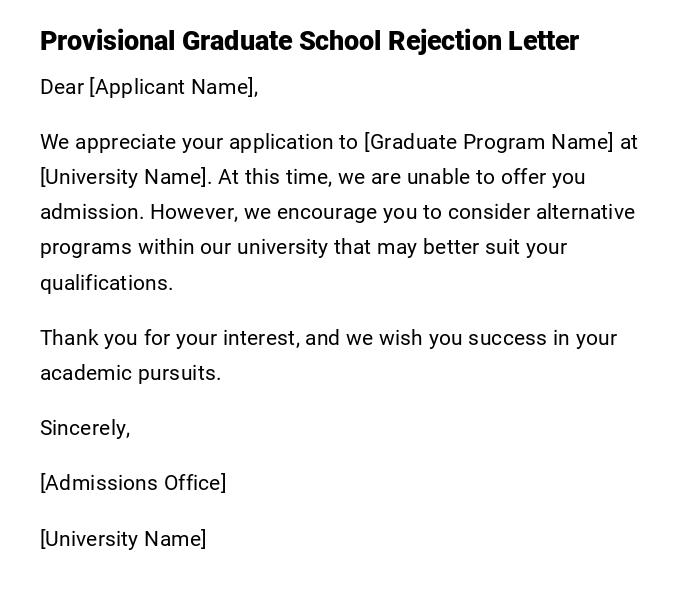Click [University Name] placeholder in the body paragraph

125,177
